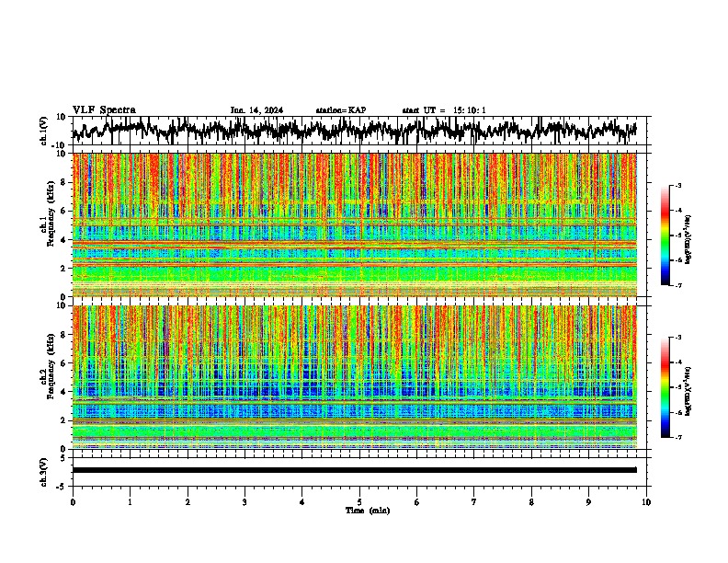Click the time axis tick label "9"
Image resolution: width=728 pixels, height=563 pixels.
pos(588,502)
